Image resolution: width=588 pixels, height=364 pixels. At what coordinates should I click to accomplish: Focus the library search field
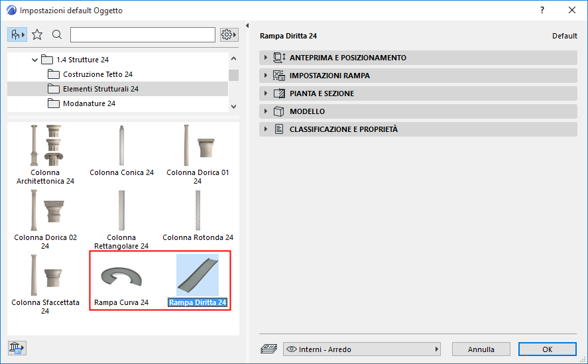(143, 35)
